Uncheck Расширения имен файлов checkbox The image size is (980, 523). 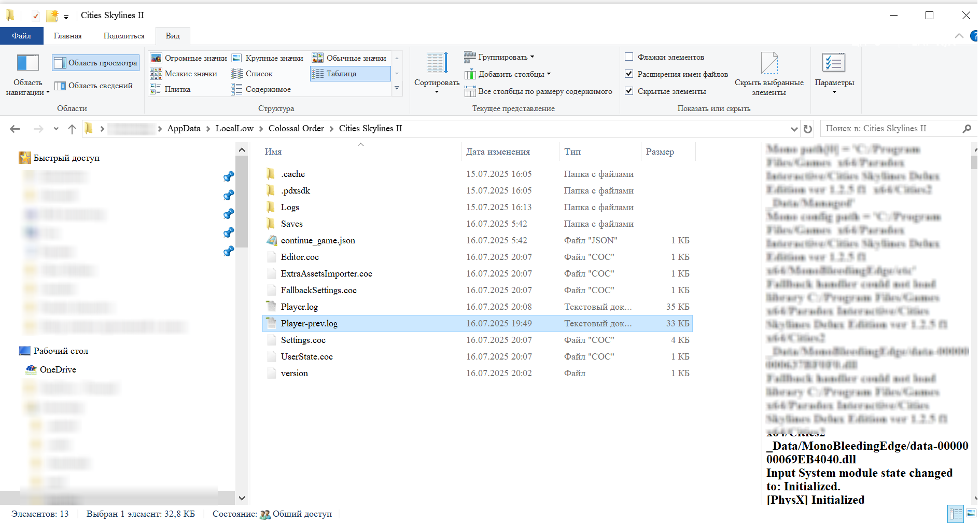629,74
